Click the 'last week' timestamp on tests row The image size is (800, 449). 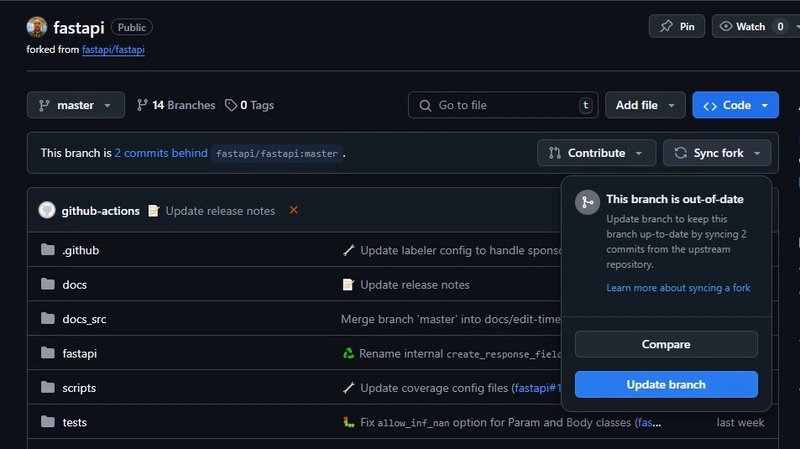pos(740,422)
